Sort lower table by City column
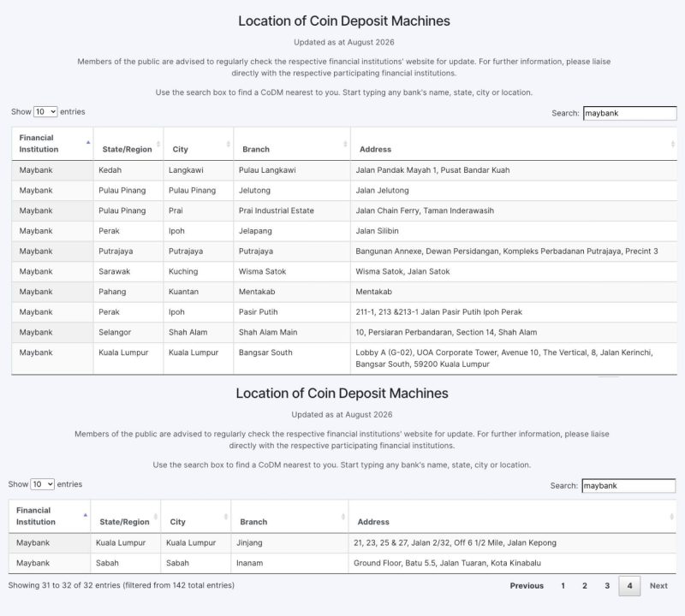Screen dimensions: 685x616 point(196,516)
